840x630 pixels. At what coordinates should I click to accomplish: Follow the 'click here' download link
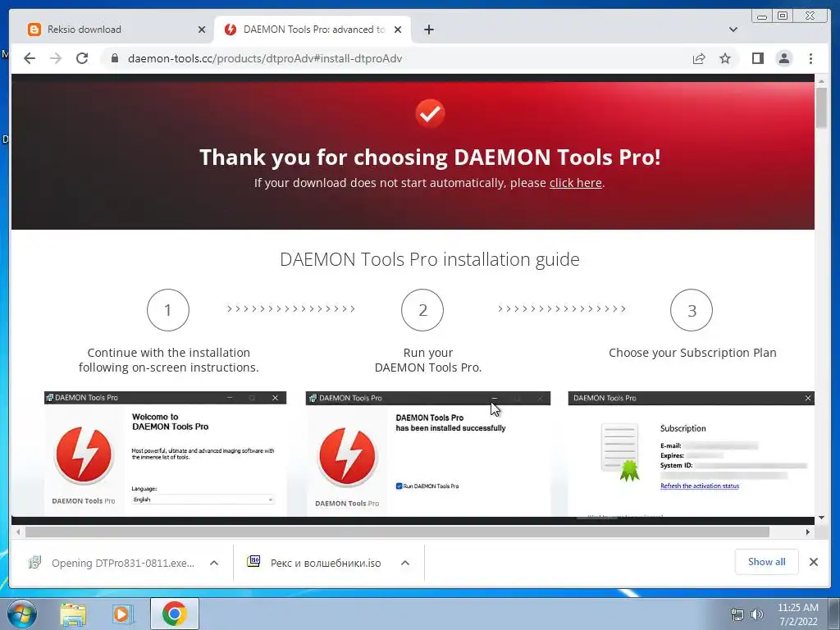pyautogui.click(x=575, y=183)
